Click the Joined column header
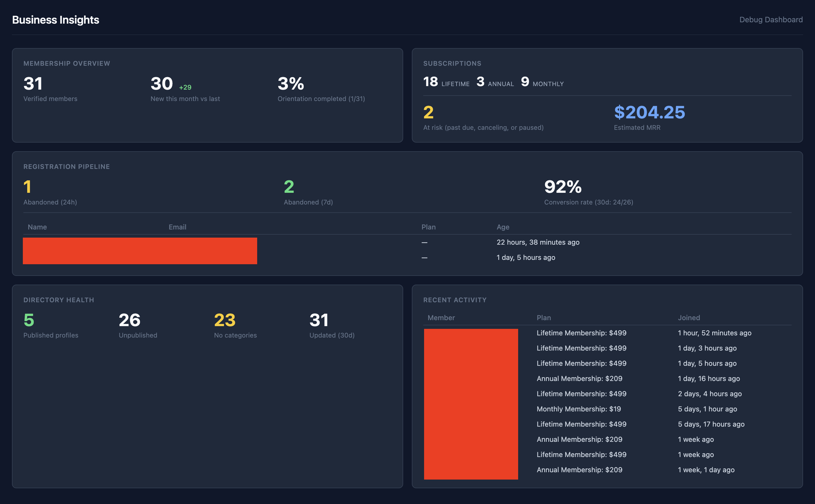This screenshot has height=504, width=815. (x=689, y=318)
